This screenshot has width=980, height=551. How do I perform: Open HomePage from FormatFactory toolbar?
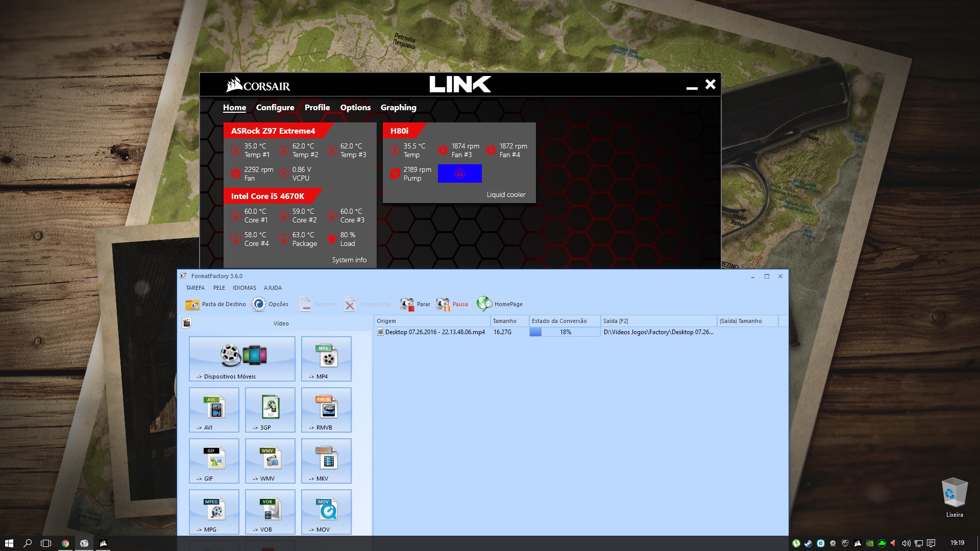(500, 304)
